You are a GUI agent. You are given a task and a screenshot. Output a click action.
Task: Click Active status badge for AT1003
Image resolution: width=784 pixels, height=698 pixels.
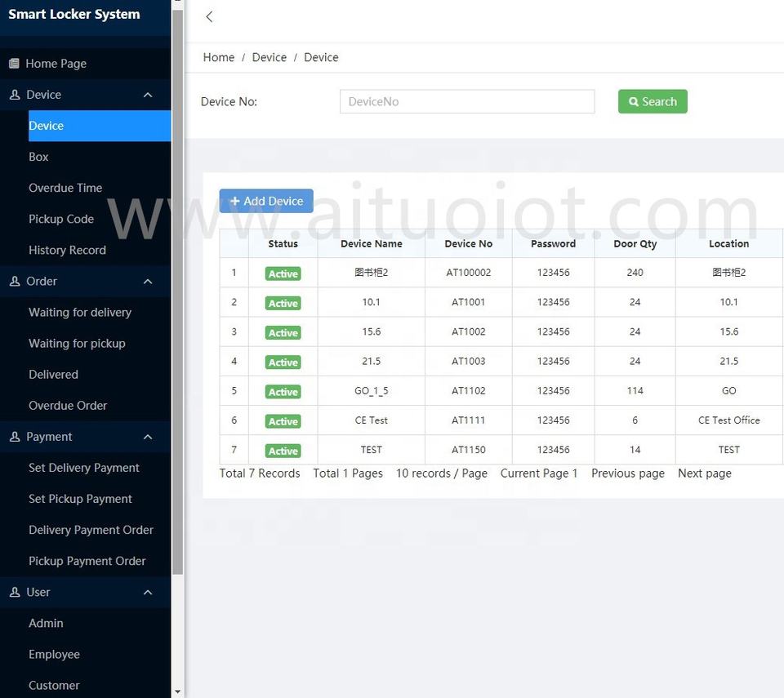pos(283,362)
